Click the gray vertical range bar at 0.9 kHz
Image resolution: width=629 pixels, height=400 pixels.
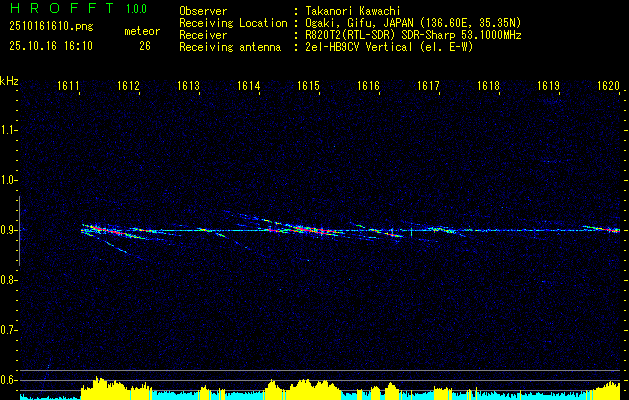19,231
